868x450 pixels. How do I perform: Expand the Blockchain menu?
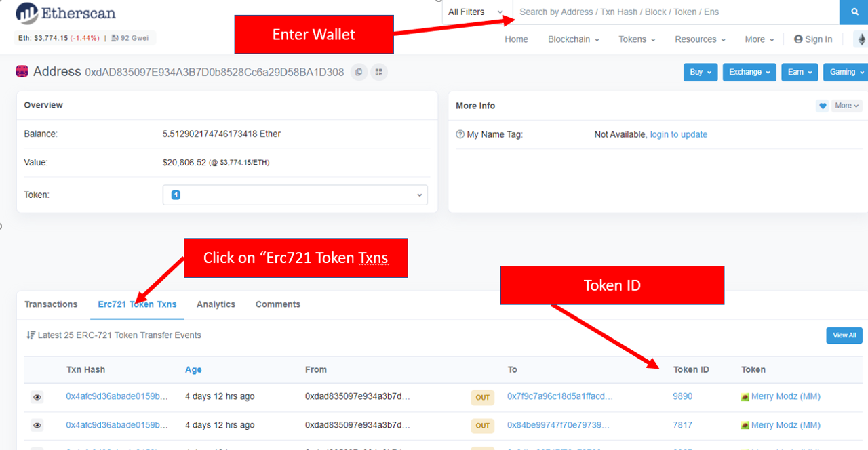click(574, 39)
